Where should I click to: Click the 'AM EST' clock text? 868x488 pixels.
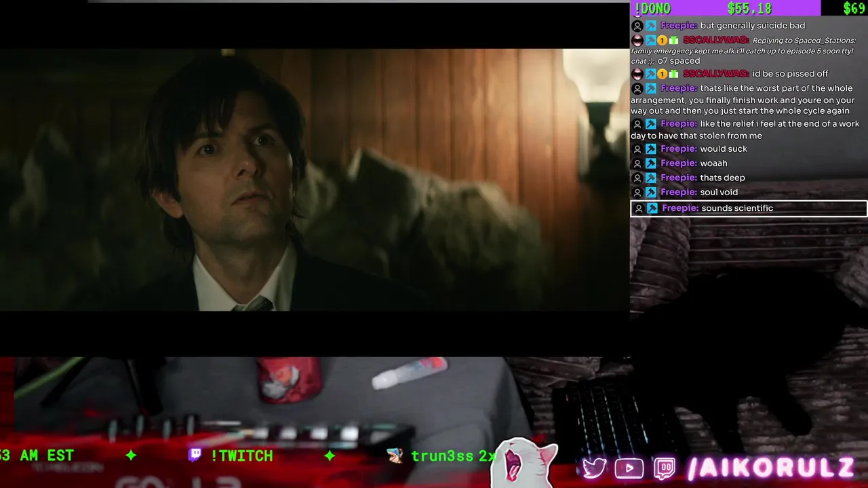tap(47, 455)
